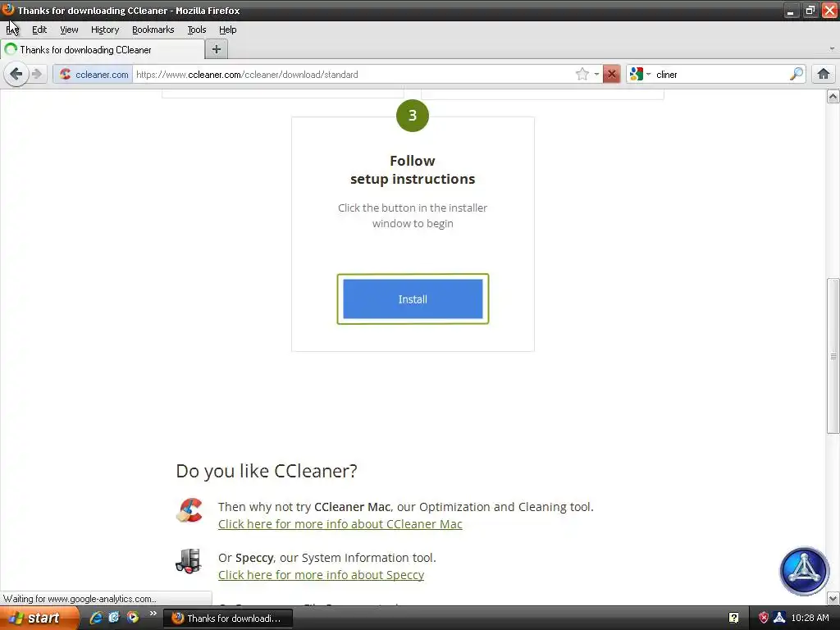Image resolution: width=840 pixels, height=630 pixels.
Task: Click the round blue floating triangle badge
Action: coord(804,571)
